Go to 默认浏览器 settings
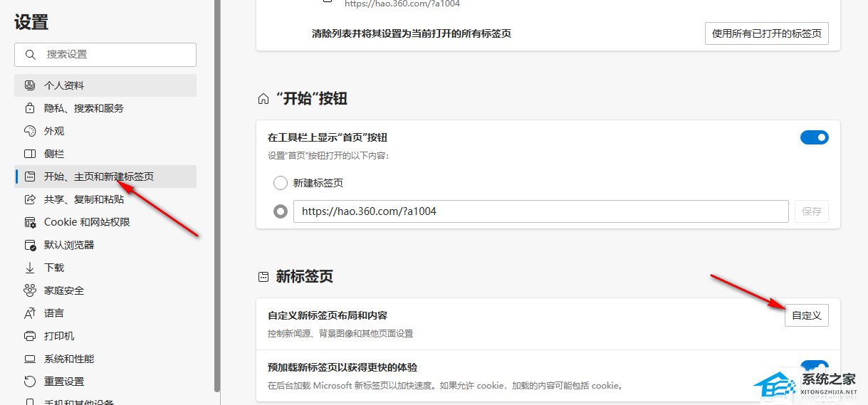The image size is (868, 405). point(105,245)
